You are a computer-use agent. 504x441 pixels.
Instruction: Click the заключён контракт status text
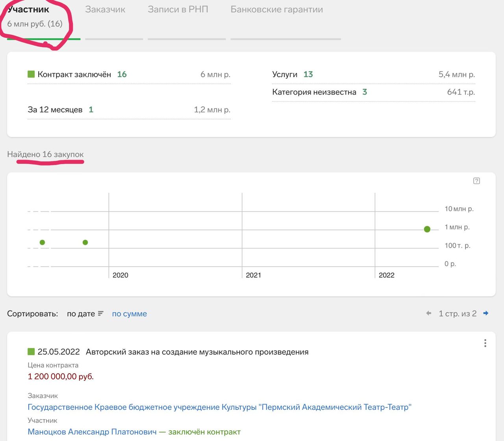pyautogui.click(x=204, y=432)
